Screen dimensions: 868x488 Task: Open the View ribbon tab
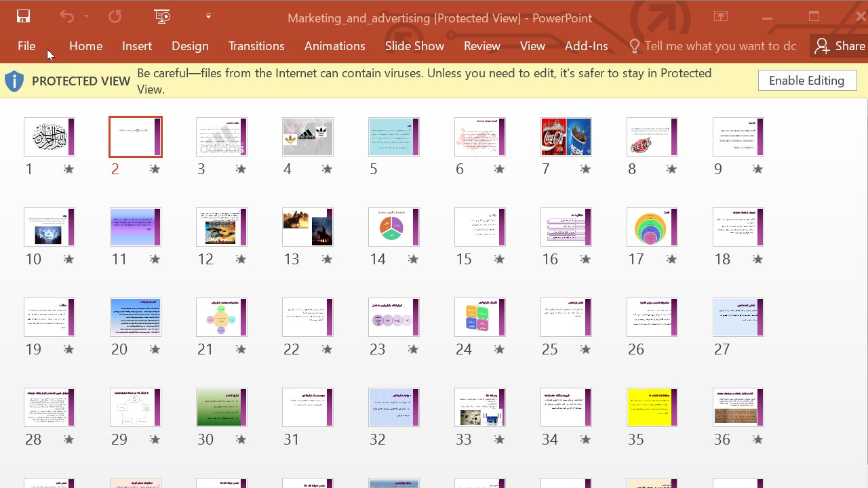pos(532,46)
